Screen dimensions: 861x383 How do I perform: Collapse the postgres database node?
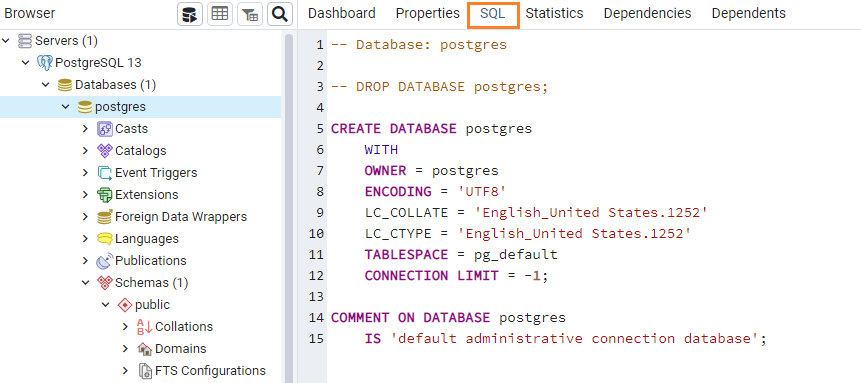(x=66, y=107)
